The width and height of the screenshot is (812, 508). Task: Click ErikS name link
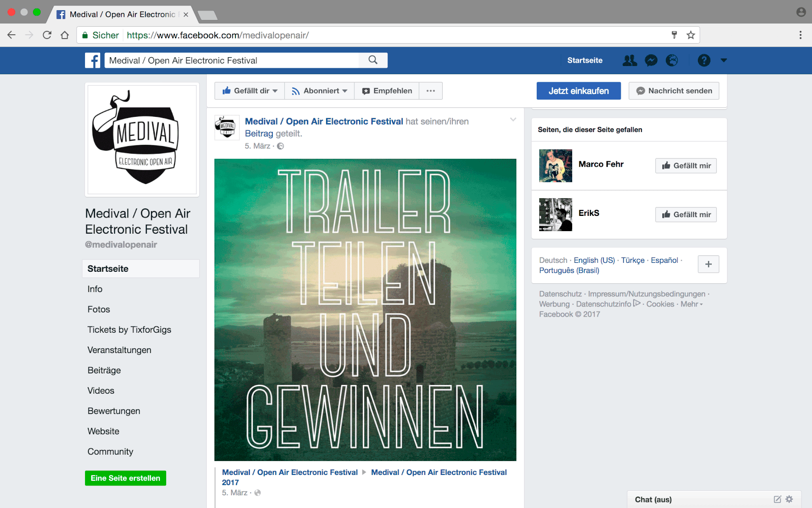(589, 213)
